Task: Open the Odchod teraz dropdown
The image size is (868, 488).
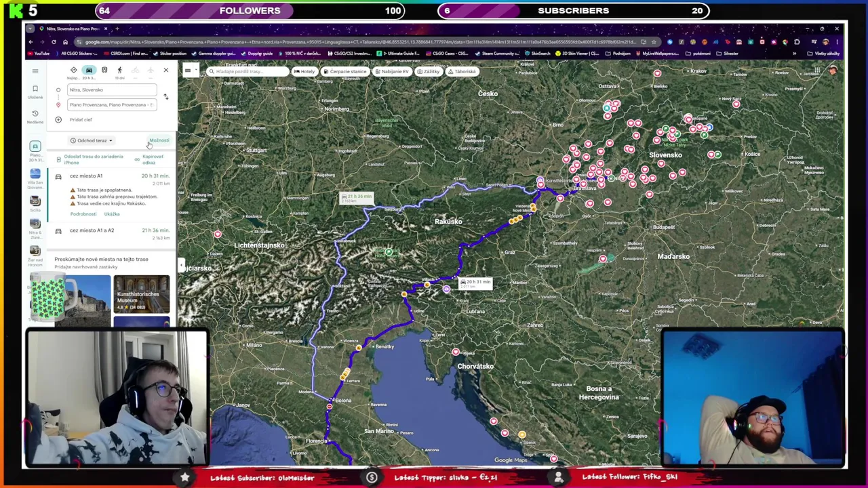Action: click(x=92, y=140)
